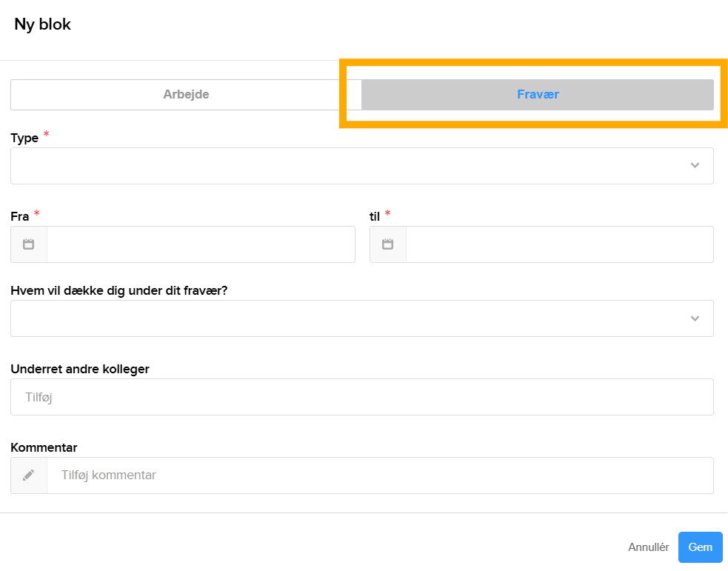Viewport: 728px width, 571px height.
Task: Cancel with the Annullér link
Action: click(x=648, y=547)
